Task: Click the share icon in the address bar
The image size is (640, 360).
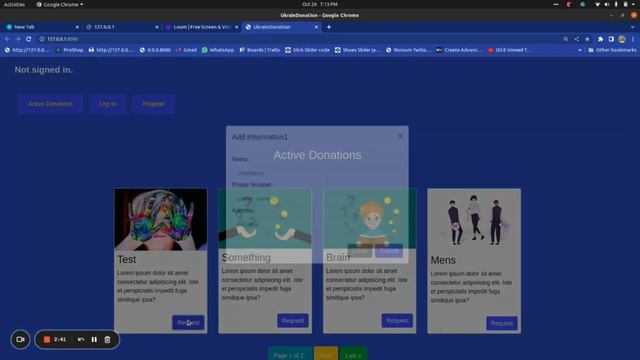Action: pyautogui.click(x=577, y=39)
